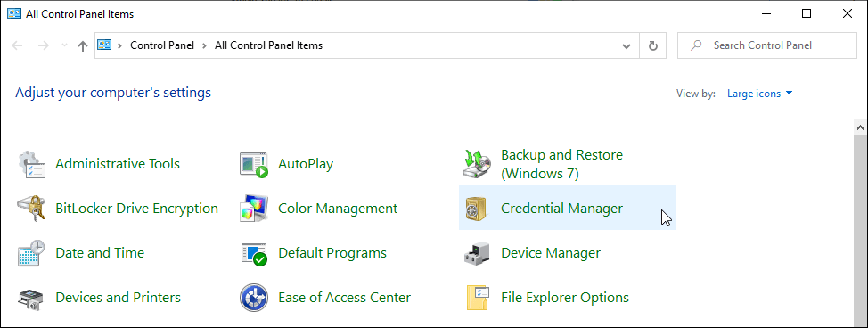Open the recent locations dropdown arrow
This screenshot has height=328, width=868.
coord(64,45)
